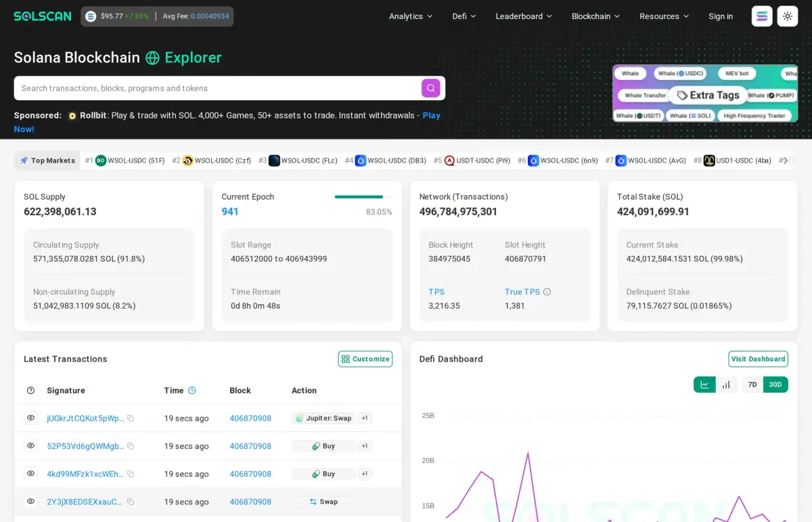
Task: Click the purple search magnifier button
Action: [431, 88]
